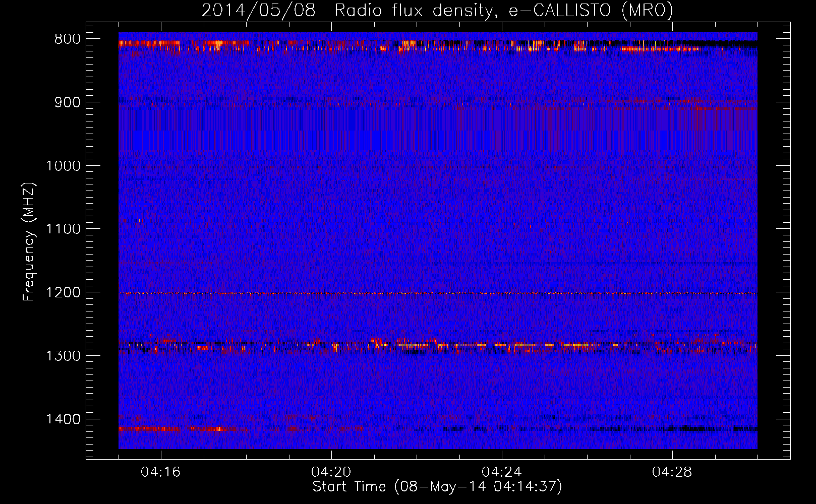Select the 'Frequency (MHZ)' axis label
The height and width of the screenshot is (504, 816).
pos(29,241)
